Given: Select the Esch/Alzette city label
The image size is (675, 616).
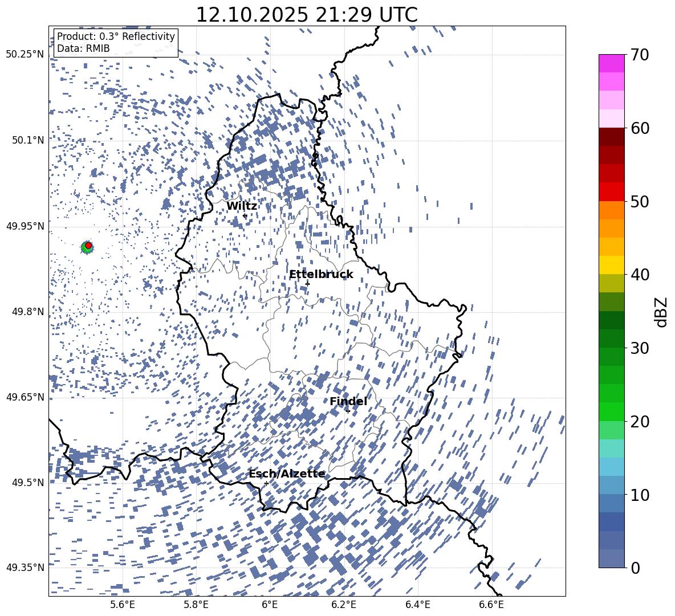Looking at the screenshot, I should pyautogui.click(x=287, y=474).
